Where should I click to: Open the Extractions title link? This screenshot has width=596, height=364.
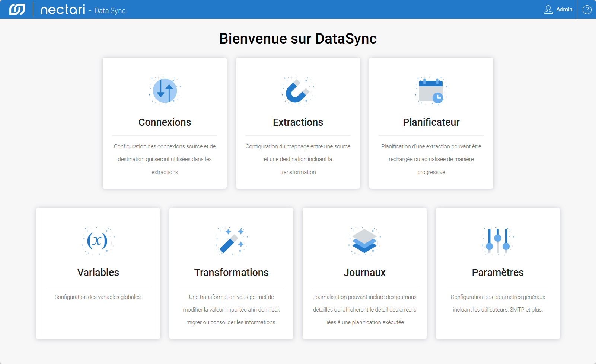pos(298,122)
